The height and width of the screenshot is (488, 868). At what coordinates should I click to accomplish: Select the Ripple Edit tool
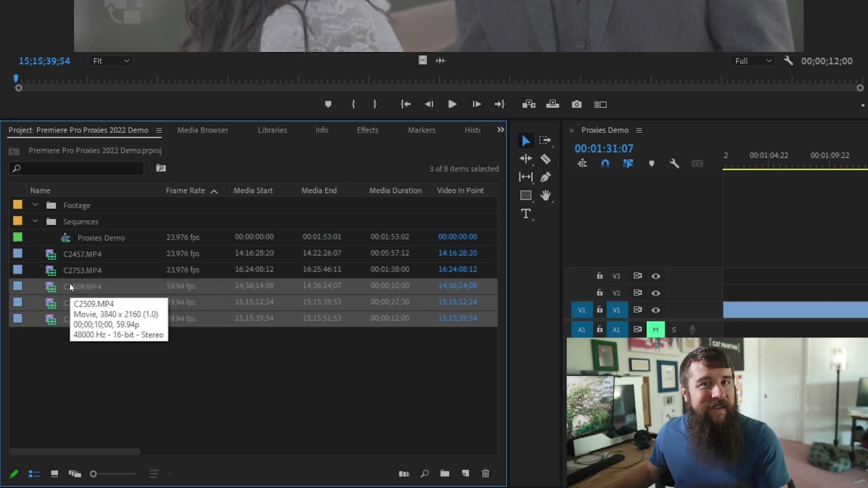pos(526,159)
